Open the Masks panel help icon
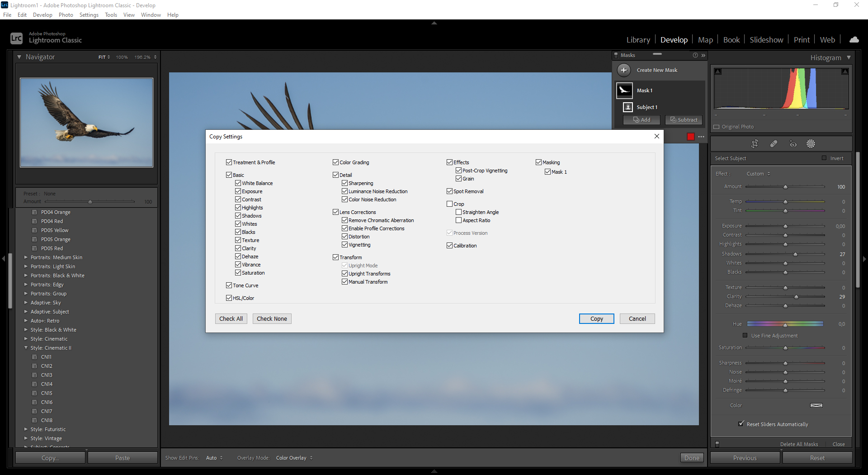The height and width of the screenshot is (475, 868). pyautogui.click(x=695, y=55)
